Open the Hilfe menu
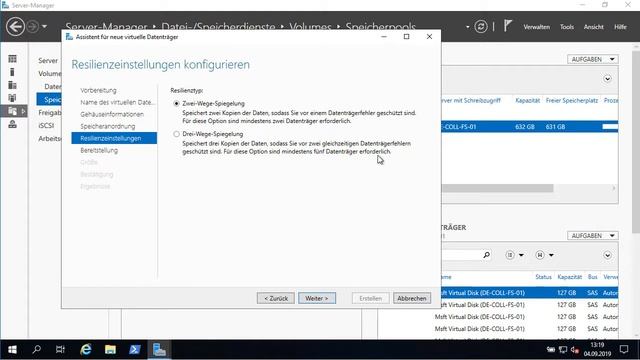 620,27
